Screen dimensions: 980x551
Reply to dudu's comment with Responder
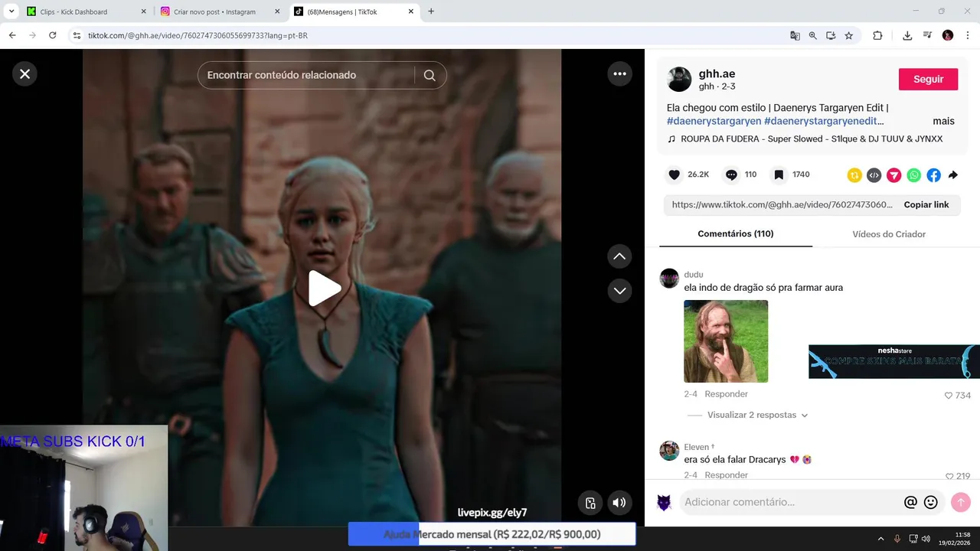pos(726,394)
